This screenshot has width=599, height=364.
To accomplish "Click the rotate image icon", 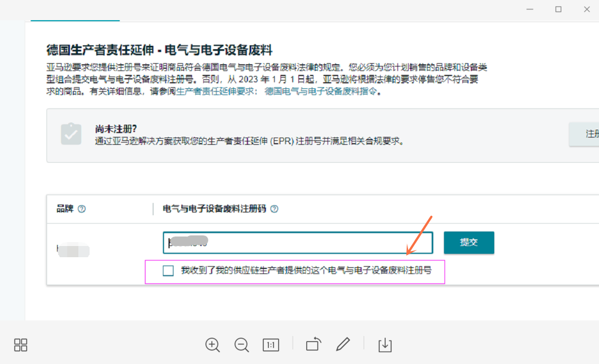I will [312, 345].
